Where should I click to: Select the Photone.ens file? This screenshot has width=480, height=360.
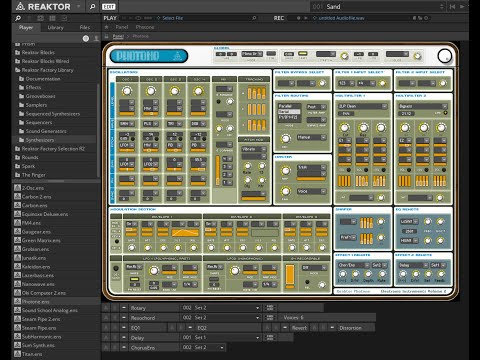click(35, 302)
